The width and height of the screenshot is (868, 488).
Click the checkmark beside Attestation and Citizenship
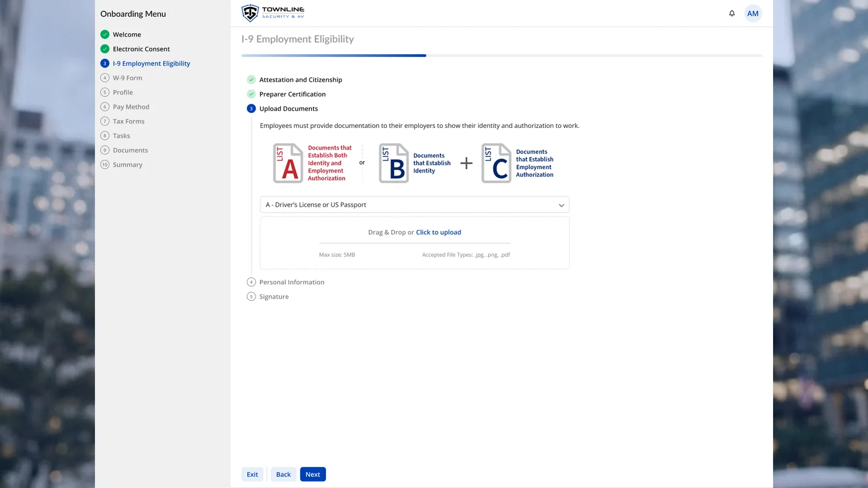(251, 80)
